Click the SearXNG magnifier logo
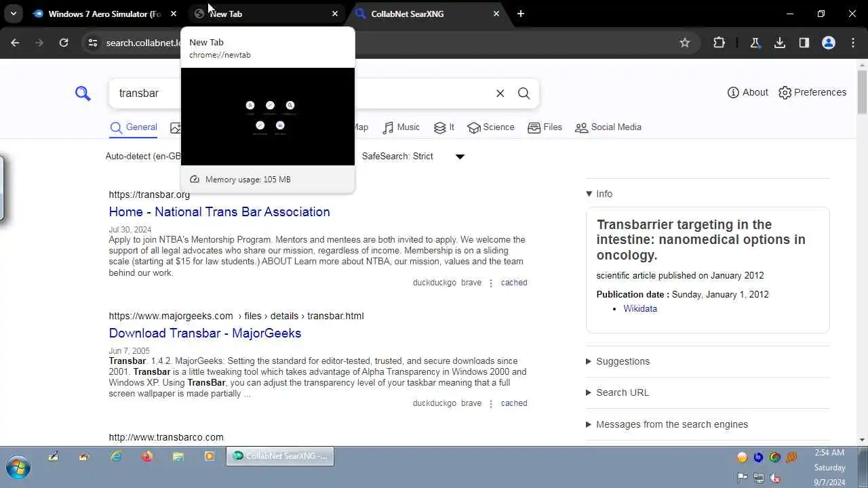868x488 pixels. point(83,94)
